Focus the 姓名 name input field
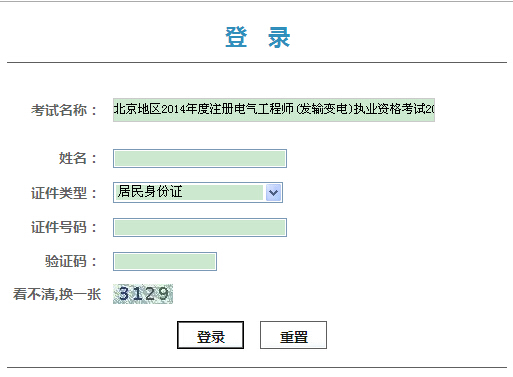This screenshot has width=513, height=377. pos(200,158)
